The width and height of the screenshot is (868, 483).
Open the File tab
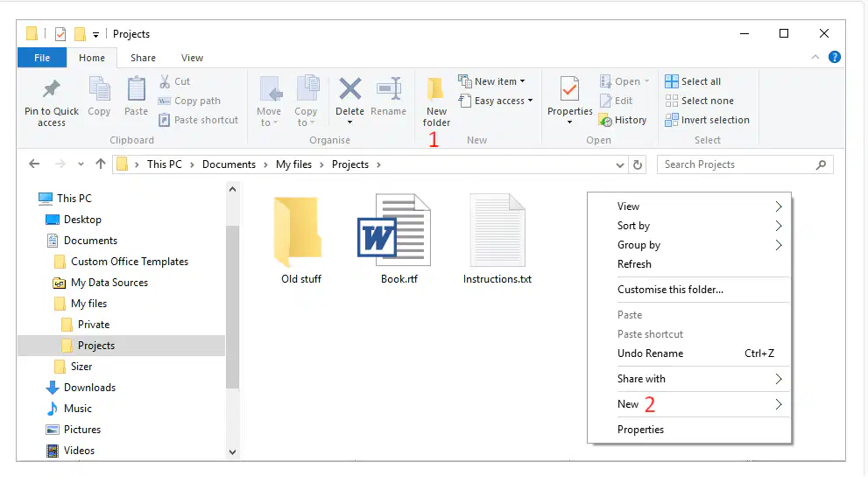(x=42, y=58)
